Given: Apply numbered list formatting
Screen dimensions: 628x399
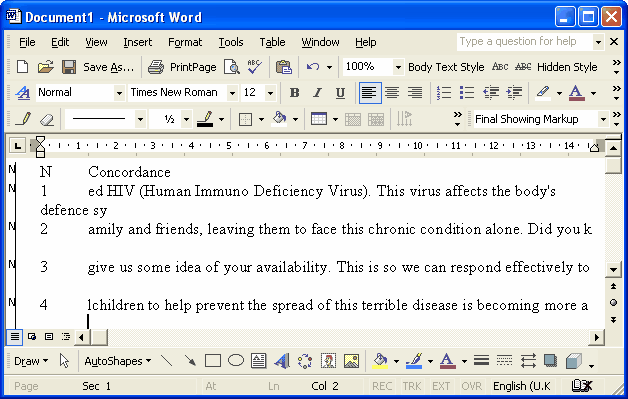Looking at the screenshot, I should coord(444,93).
